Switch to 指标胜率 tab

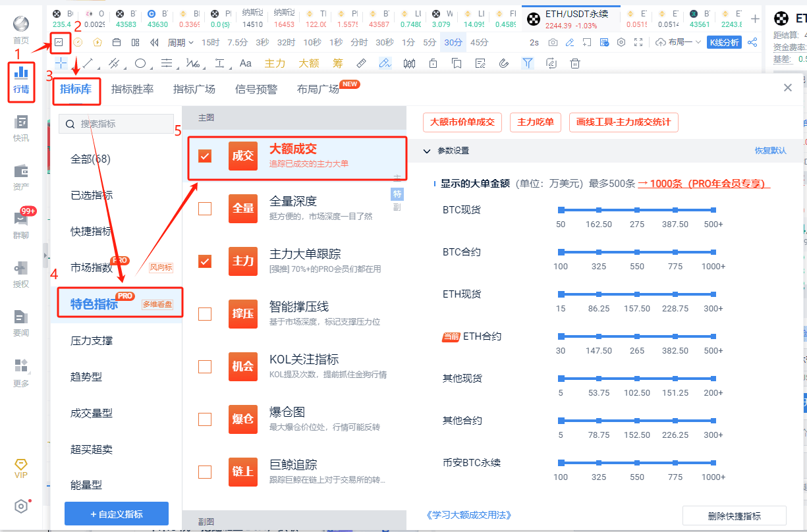pos(132,89)
